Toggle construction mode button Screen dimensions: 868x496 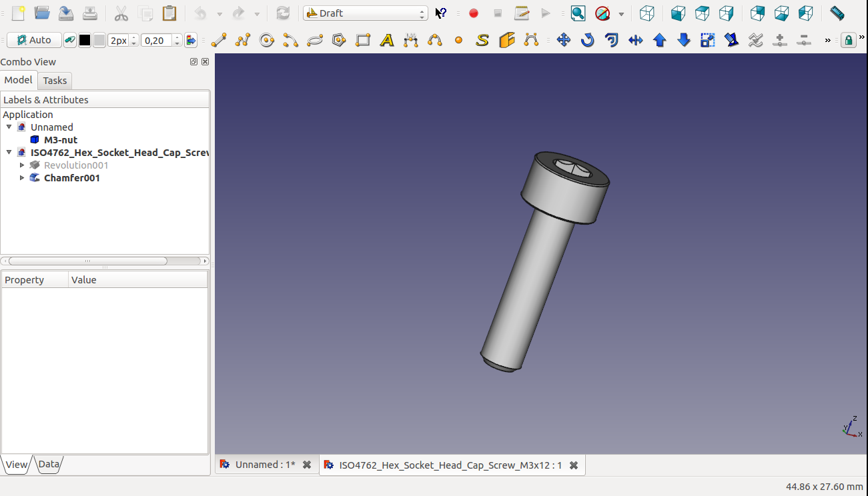[x=70, y=41]
